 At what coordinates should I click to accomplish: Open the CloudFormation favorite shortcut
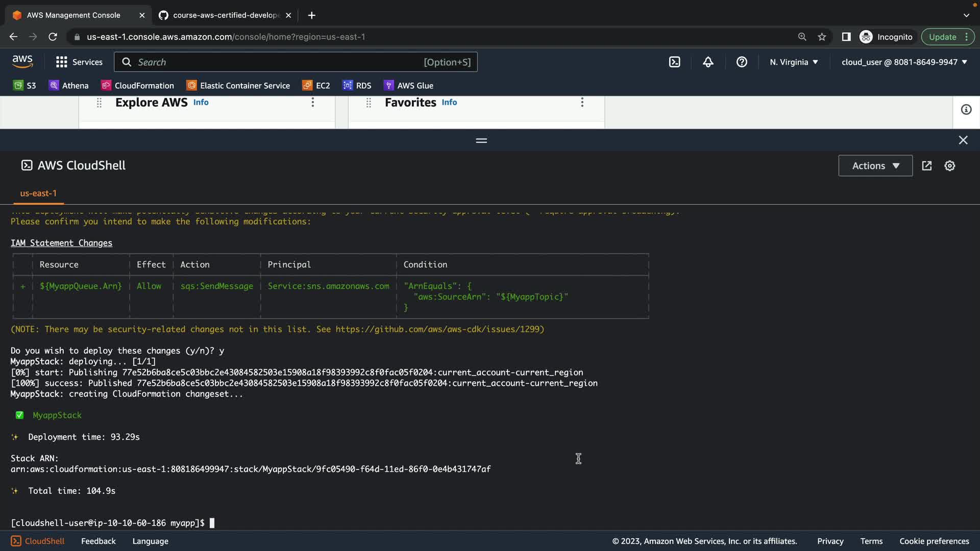click(x=137, y=85)
